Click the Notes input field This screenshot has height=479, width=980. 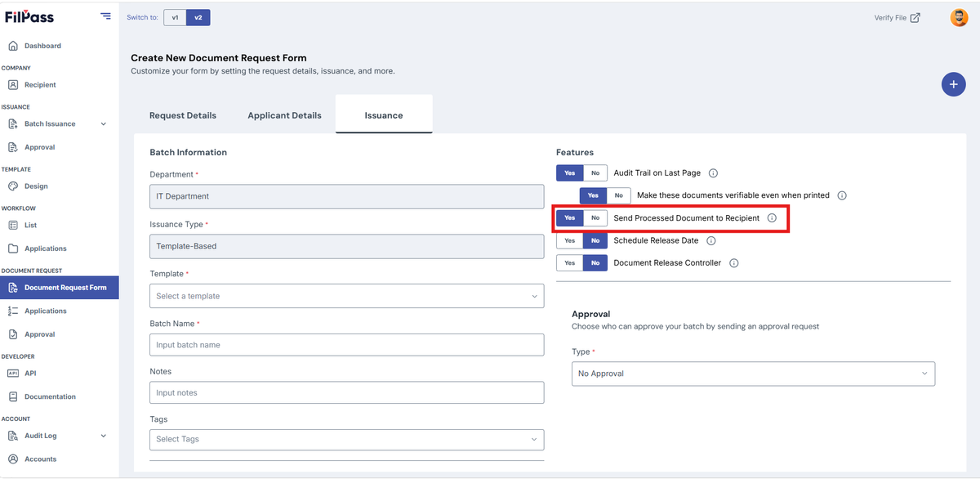[347, 392]
